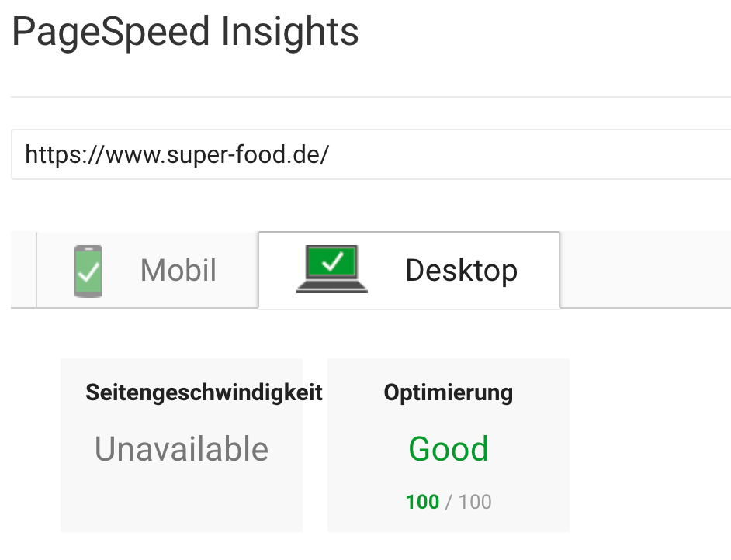
Task: Click the green Good rating
Action: tap(449, 449)
